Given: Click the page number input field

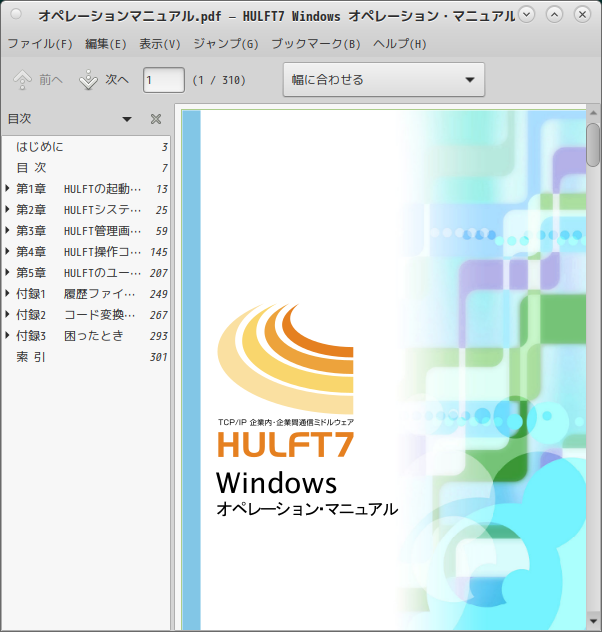Looking at the screenshot, I should 164,80.
